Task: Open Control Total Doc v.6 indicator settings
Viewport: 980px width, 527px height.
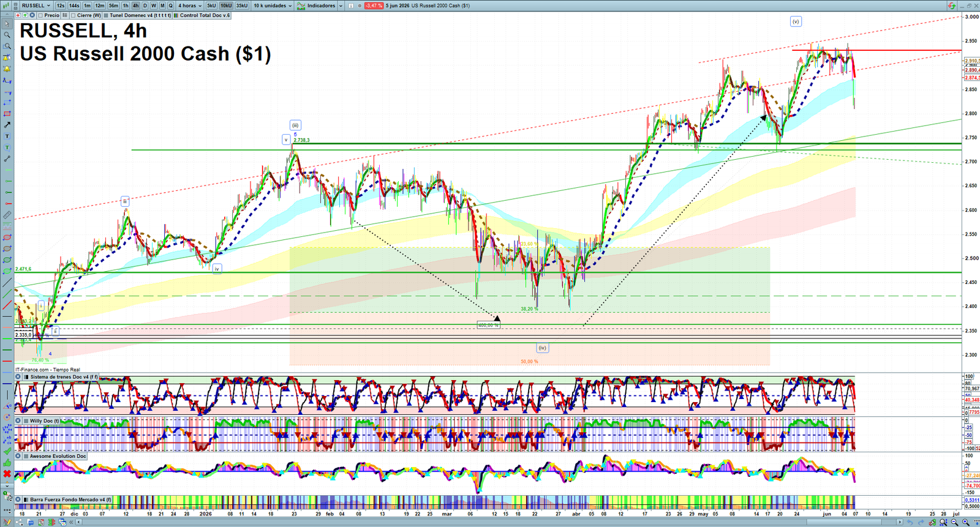Action: pos(202,15)
